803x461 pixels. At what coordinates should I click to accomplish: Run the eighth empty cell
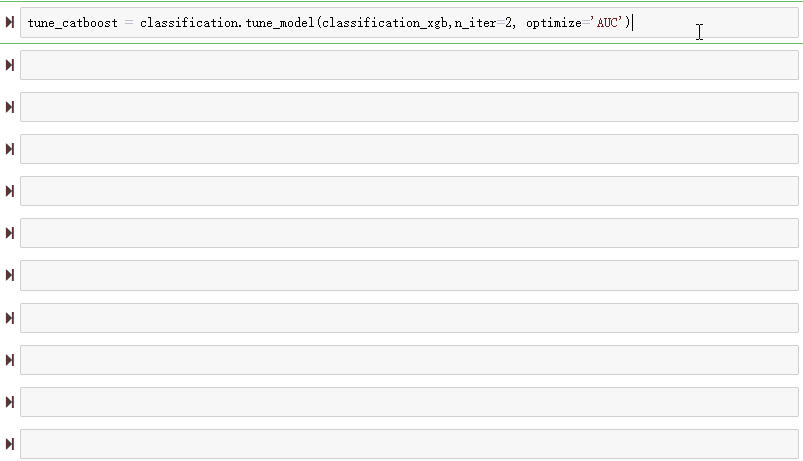pyautogui.click(x=9, y=359)
